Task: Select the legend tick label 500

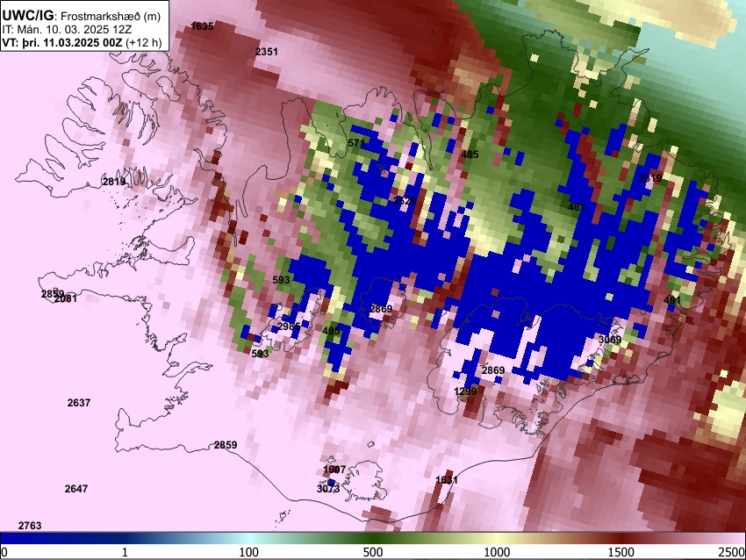Action: (373, 552)
